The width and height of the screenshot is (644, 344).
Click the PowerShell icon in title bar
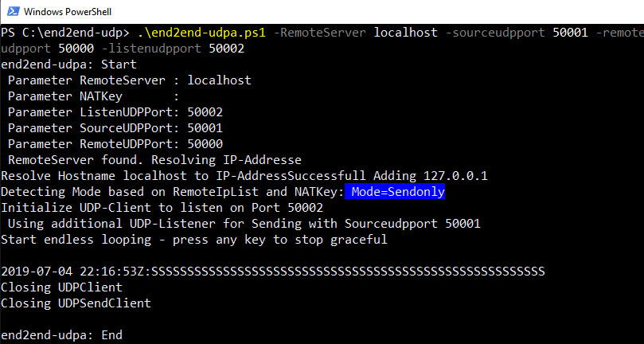click(13, 11)
